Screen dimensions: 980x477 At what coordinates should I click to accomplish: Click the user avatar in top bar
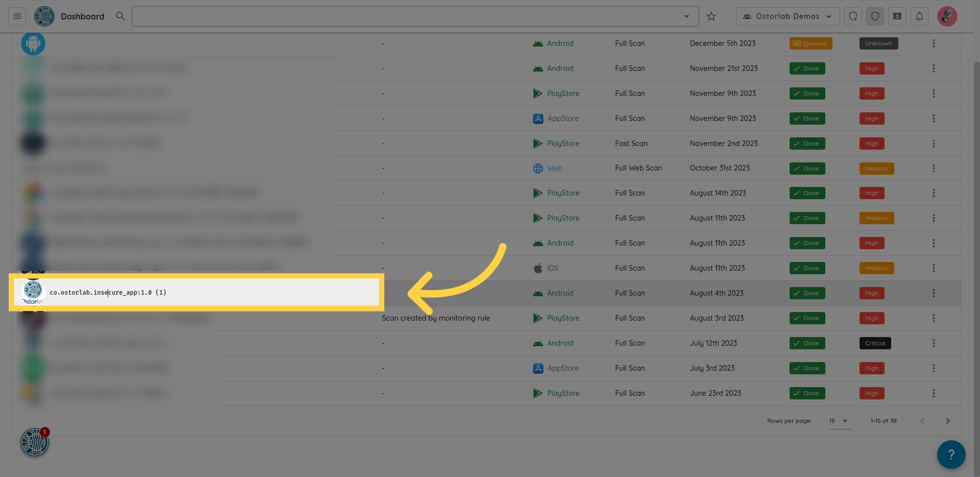pos(947,16)
